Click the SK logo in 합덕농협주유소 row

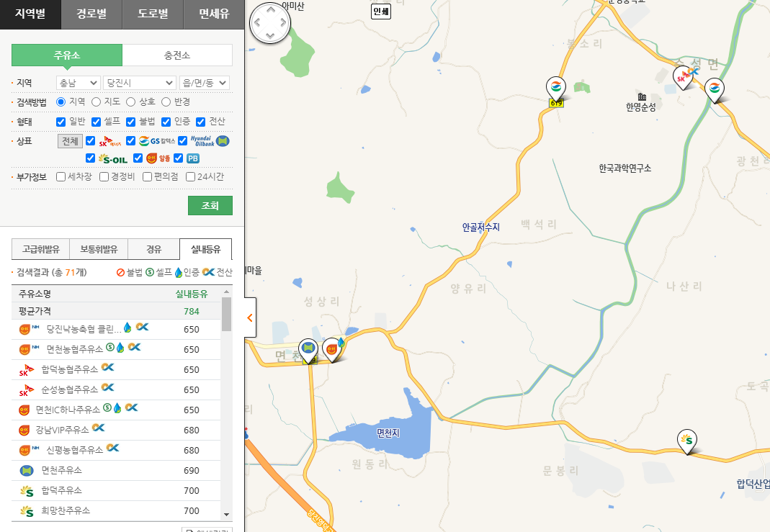(x=26, y=370)
